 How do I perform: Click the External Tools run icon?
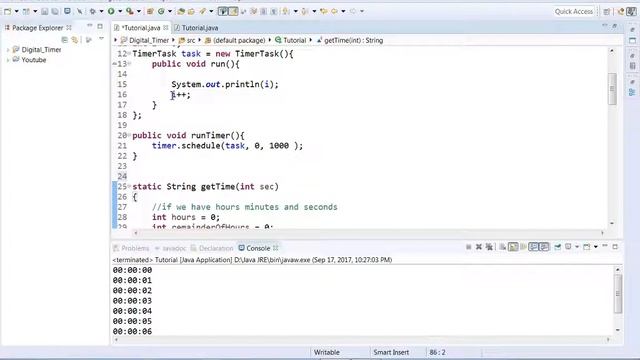click(130, 11)
